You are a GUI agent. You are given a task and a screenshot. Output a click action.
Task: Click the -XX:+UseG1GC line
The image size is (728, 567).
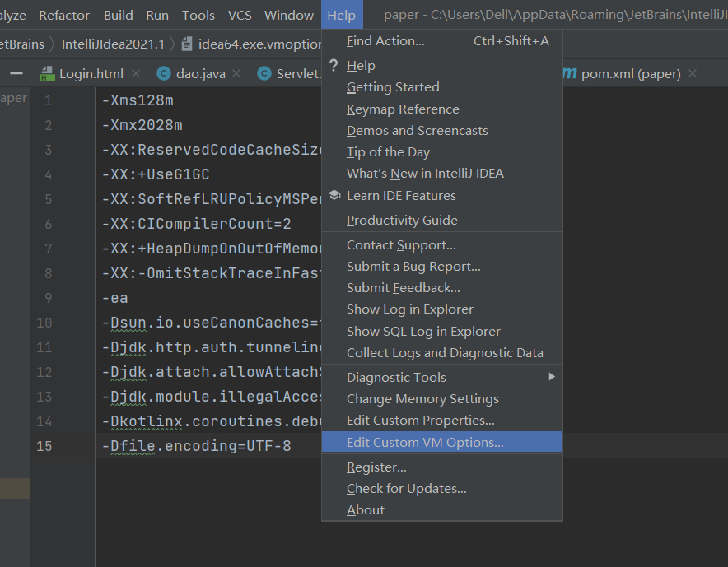pos(156,174)
